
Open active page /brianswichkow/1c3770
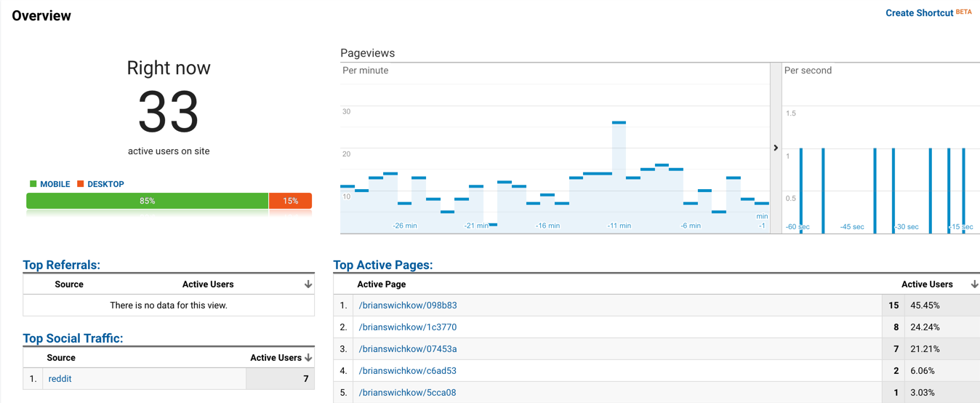(407, 327)
